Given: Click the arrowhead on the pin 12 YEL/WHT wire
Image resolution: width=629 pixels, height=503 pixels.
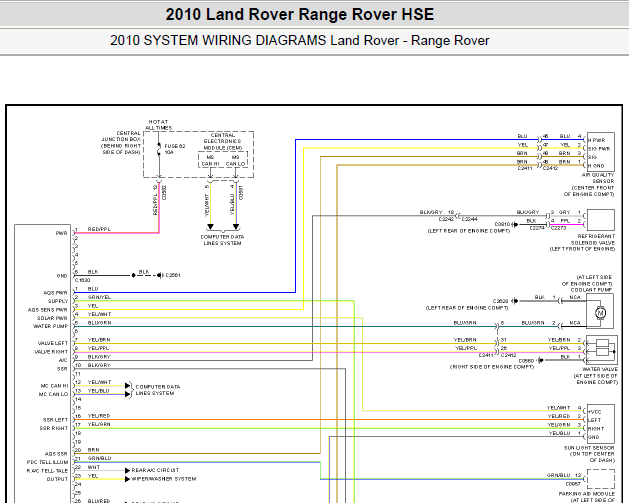Looking at the screenshot, I should (x=128, y=386).
